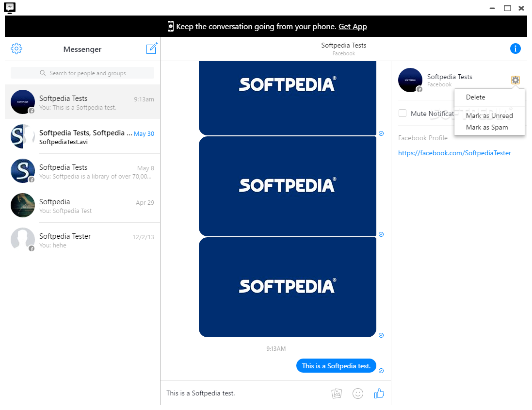Follow the Get App link

[353, 27]
